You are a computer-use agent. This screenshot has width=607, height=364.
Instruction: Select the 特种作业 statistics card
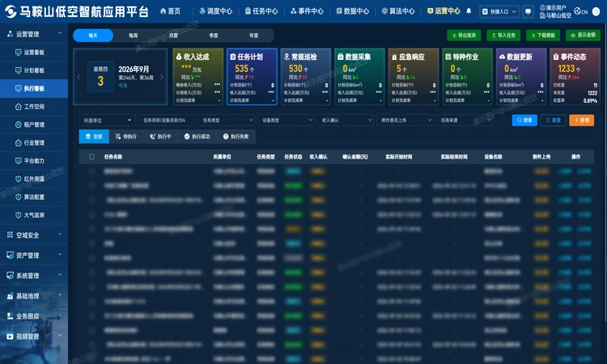click(467, 77)
